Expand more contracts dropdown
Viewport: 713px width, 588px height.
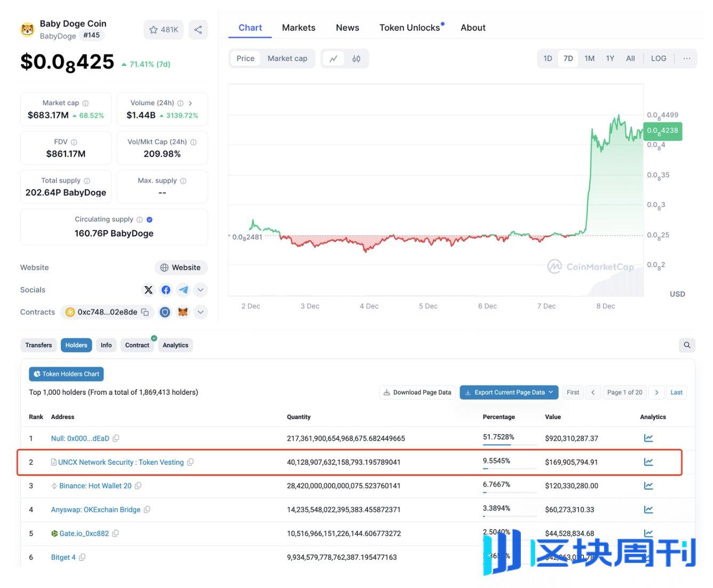[x=200, y=312]
